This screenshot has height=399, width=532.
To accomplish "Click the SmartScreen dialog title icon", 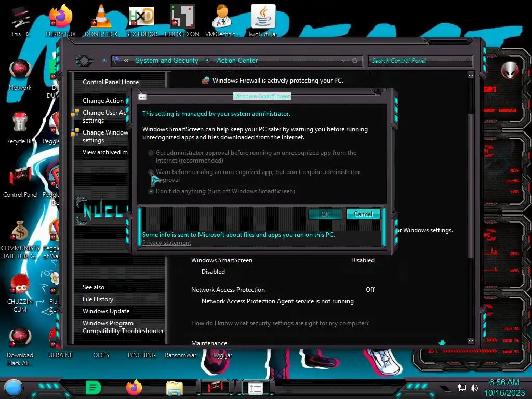I will coord(142,97).
